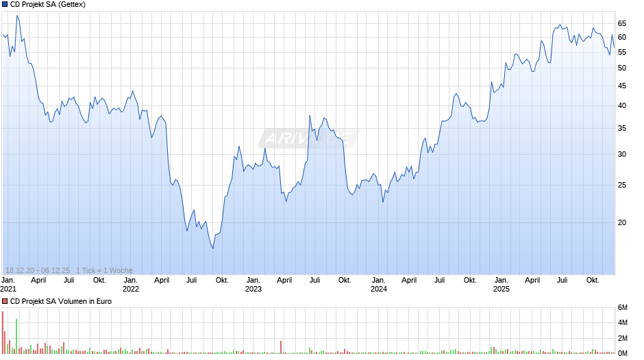Click the 'Jan. 2022' time axis label
The image size is (644, 360).
click(131, 285)
